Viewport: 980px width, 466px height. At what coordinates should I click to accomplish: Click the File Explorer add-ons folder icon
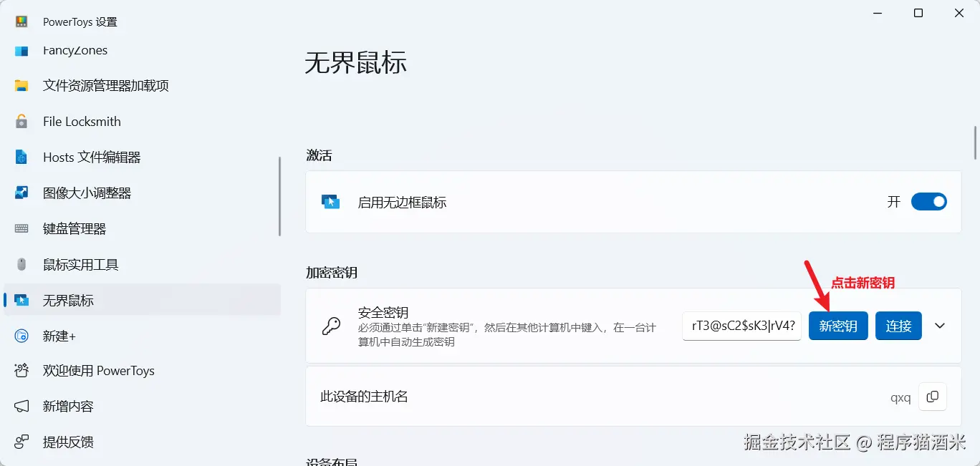tap(21, 86)
